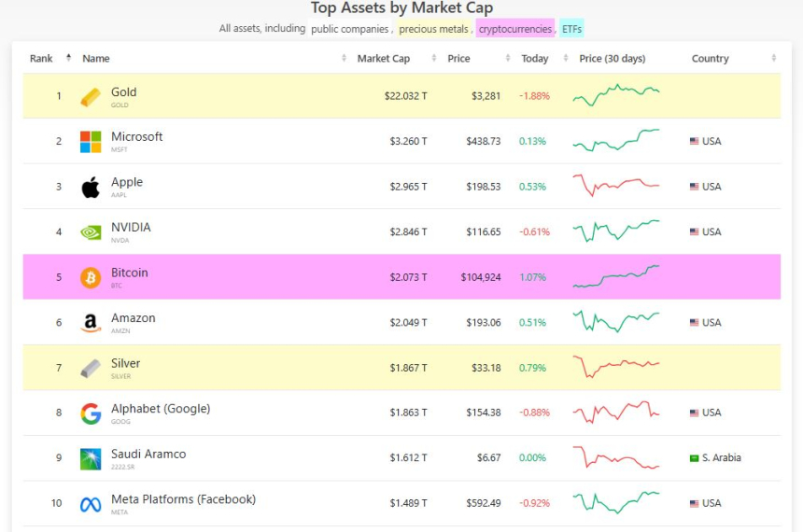803x532 pixels.
Task: Click the Alphabet Google logo icon
Action: (x=91, y=413)
